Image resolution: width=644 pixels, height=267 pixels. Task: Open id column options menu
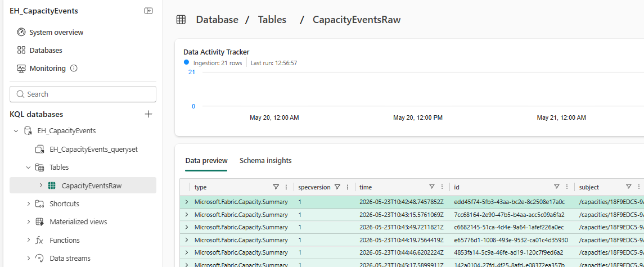click(x=567, y=187)
